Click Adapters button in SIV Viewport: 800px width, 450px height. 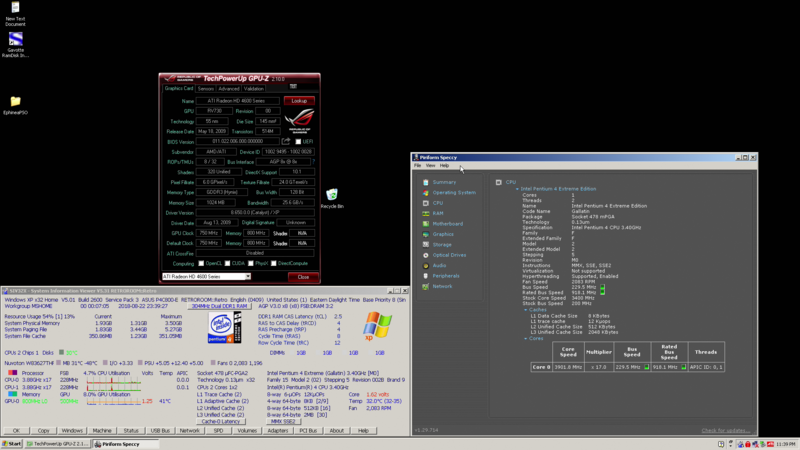[278, 431]
